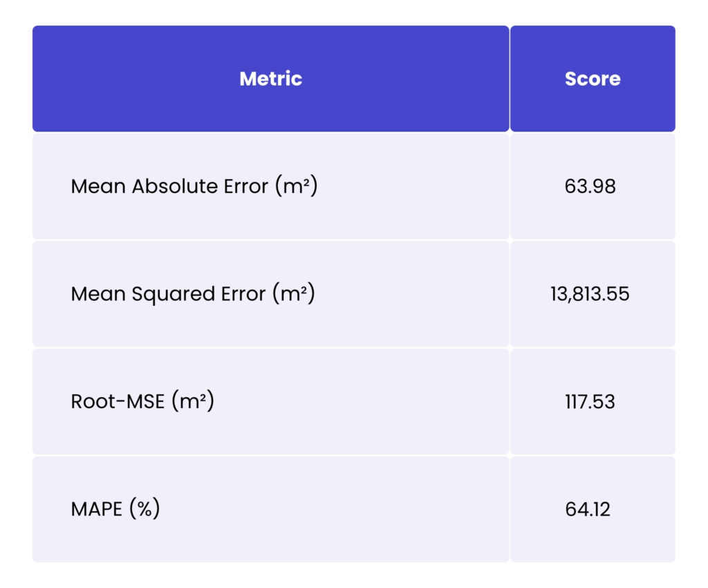Select the "Mean Absolute Error (m²)" cell

(194, 187)
